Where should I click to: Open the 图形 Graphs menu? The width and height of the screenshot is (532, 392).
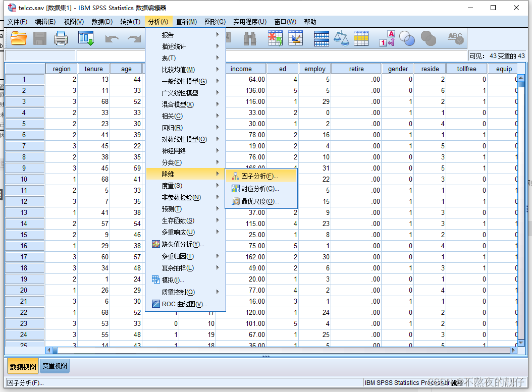click(x=215, y=22)
